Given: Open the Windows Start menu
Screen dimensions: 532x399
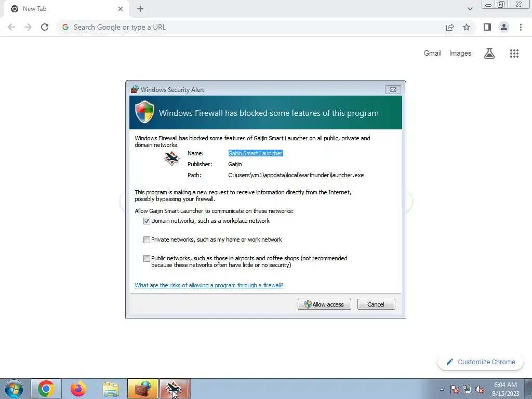Looking at the screenshot, I should 14,389.
